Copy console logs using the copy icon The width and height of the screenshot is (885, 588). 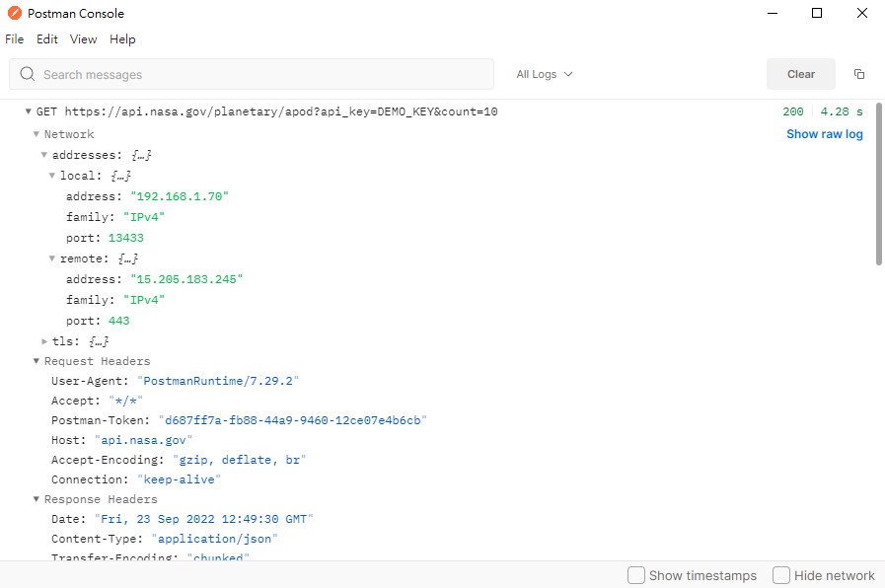tap(859, 74)
